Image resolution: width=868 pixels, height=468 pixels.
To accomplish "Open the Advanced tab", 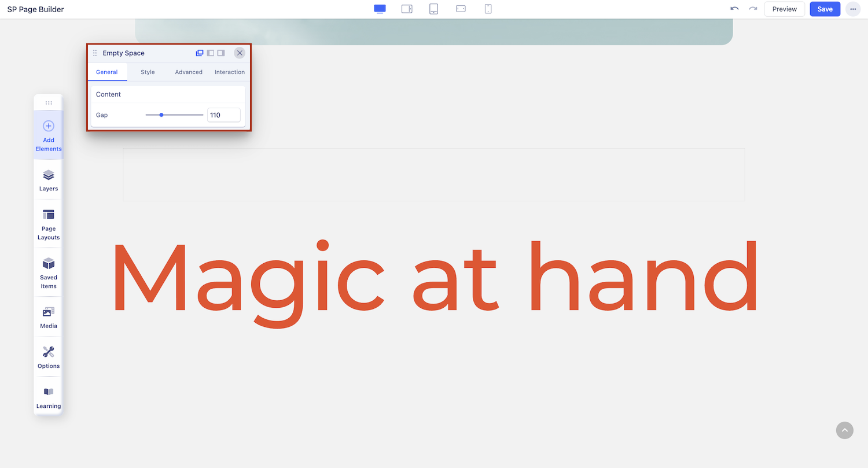I will tap(189, 72).
